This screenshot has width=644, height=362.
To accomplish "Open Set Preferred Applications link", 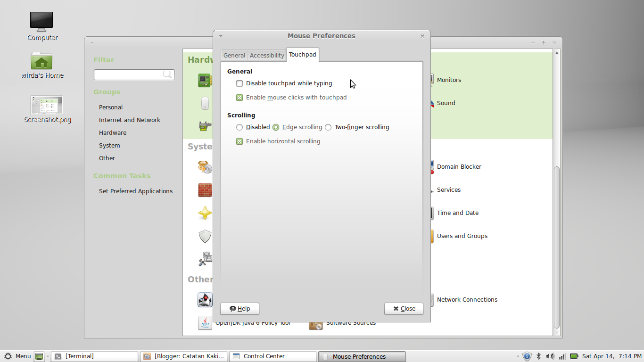I will point(135,191).
